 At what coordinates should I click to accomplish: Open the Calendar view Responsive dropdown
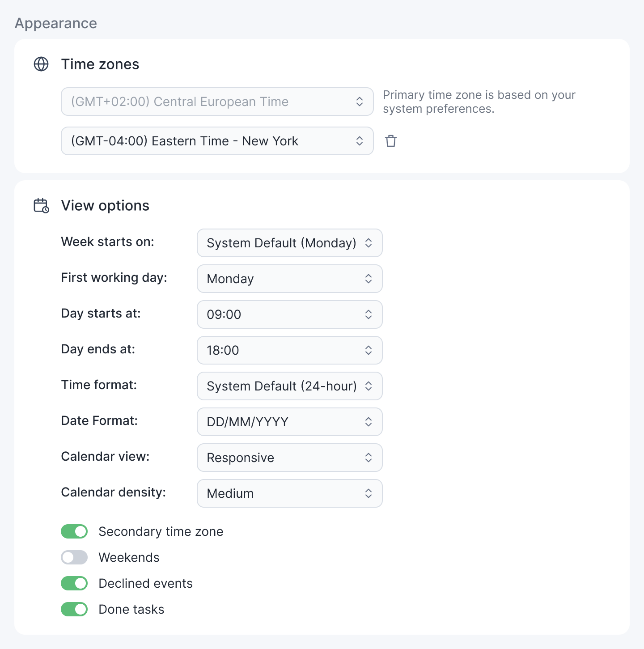click(290, 458)
